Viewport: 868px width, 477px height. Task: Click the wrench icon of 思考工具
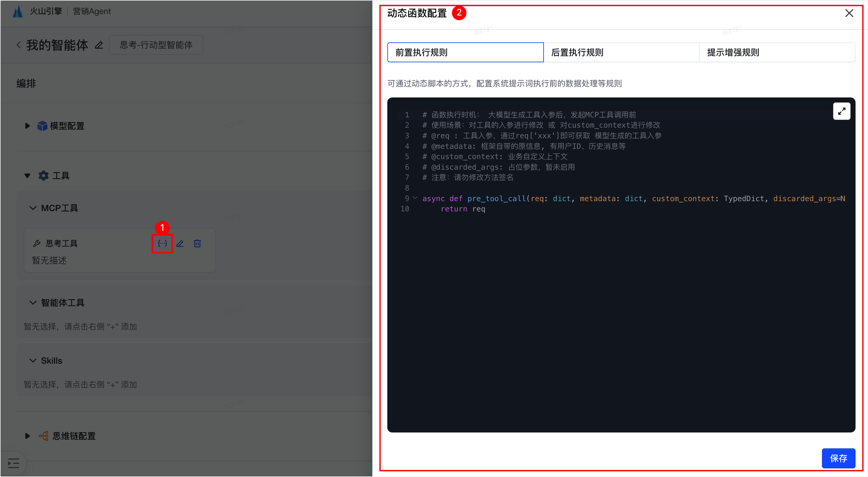(x=37, y=243)
